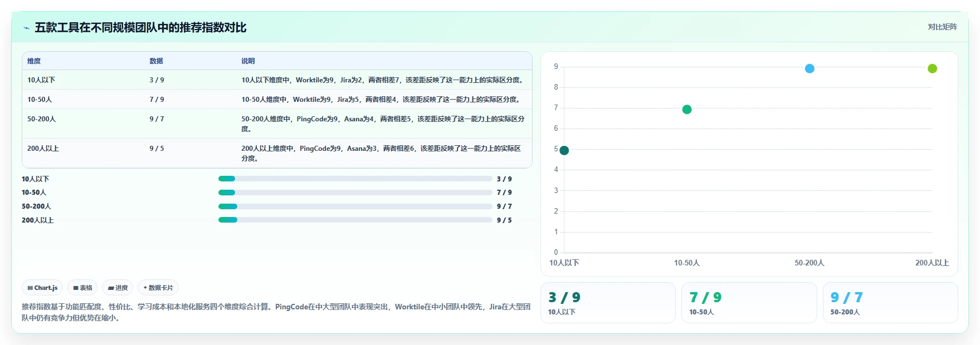980x345 pixels.
Task: Click table cell 50-200人
Action: 42,119
